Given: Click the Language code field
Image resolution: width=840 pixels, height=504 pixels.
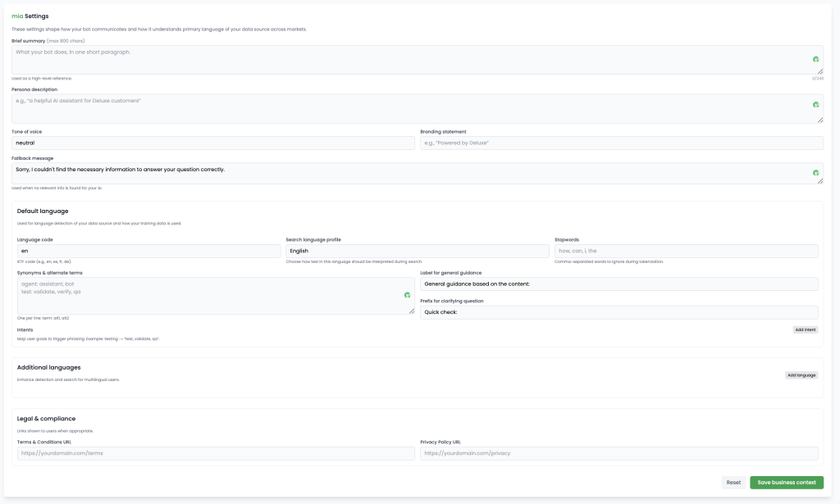Looking at the screenshot, I should tap(149, 251).
